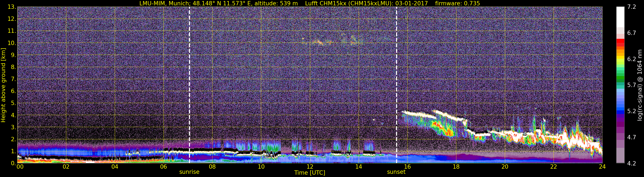Click the y-axis tick label '4.'
This screenshot has width=644, height=177.
point(13,115)
